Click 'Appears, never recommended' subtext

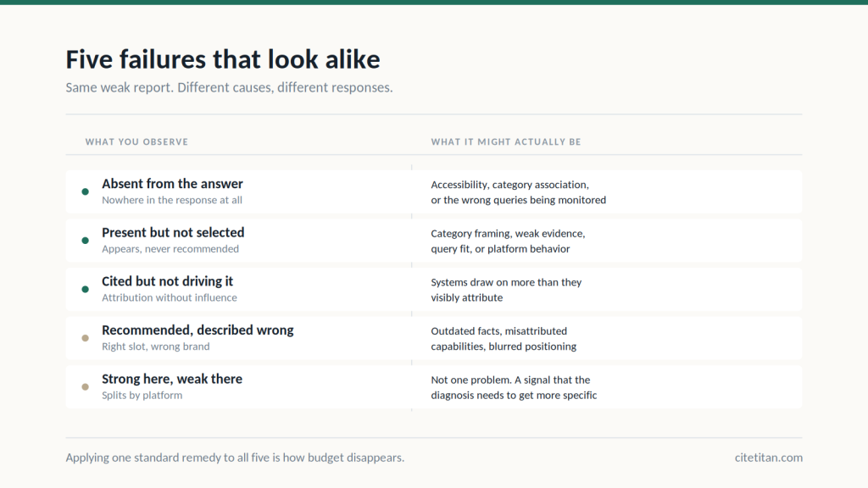pyautogui.click(x=170, y=249)
